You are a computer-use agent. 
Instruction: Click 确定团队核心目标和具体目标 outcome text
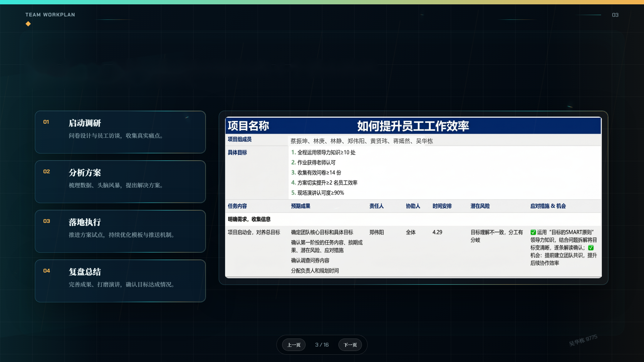322,232
